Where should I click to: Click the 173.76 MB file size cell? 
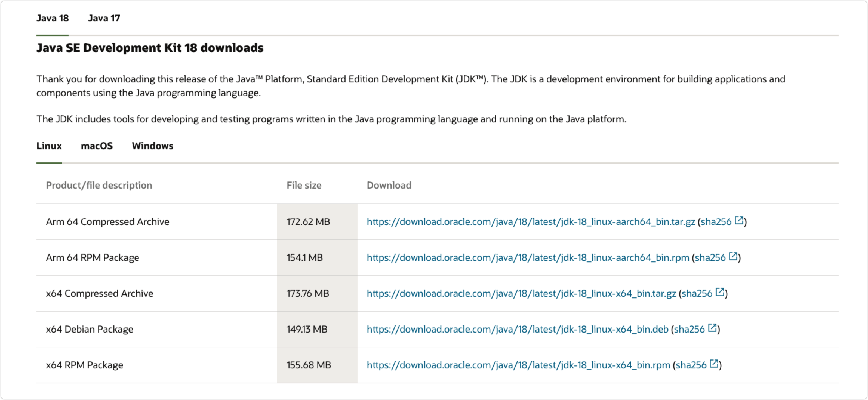point(308,293)
